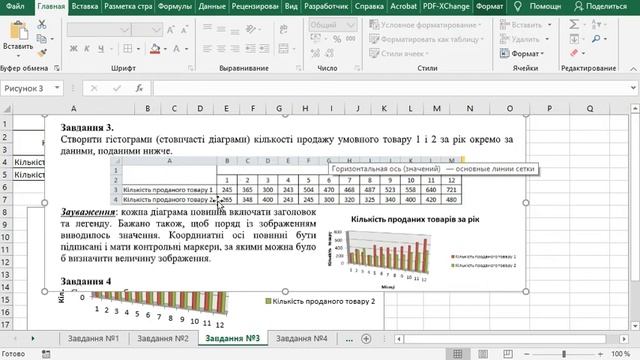Toggle Bold (Ж) formatting
Viewport: 640px width, 360px height.
coord(73,49)
